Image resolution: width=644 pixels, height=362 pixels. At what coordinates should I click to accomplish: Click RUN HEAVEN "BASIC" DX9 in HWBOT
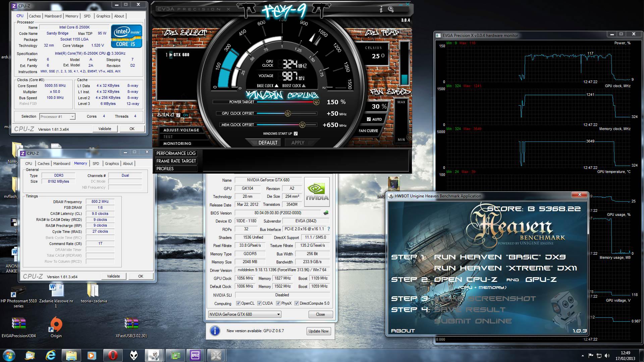point(500,257)
